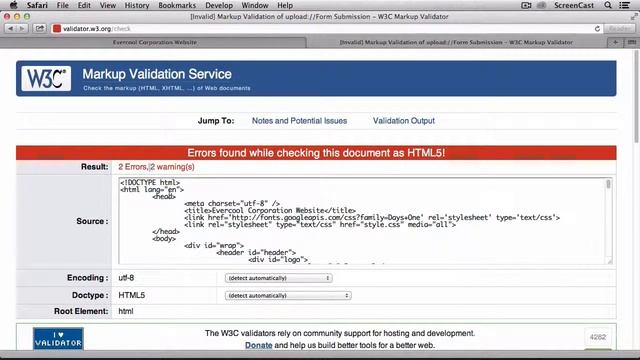Enter full screen with window corner arrows
Screen dimensions: 640x360
(634, 16)
